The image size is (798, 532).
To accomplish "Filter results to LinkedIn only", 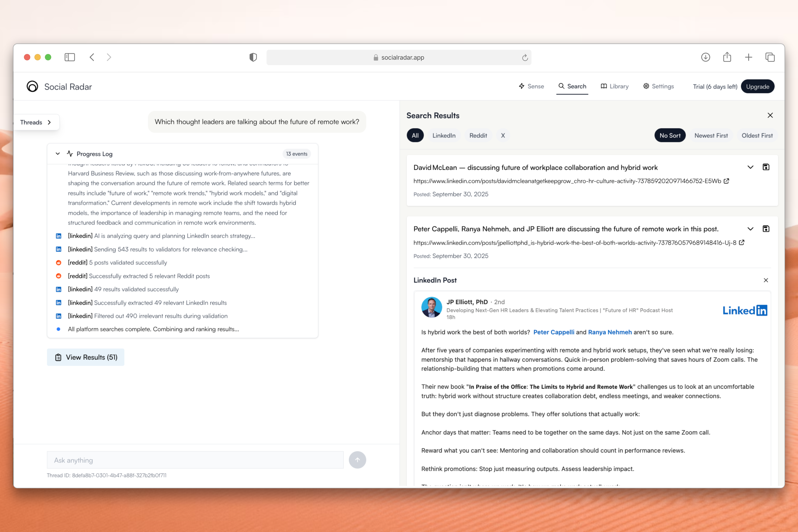I will [x=444, y=135].
